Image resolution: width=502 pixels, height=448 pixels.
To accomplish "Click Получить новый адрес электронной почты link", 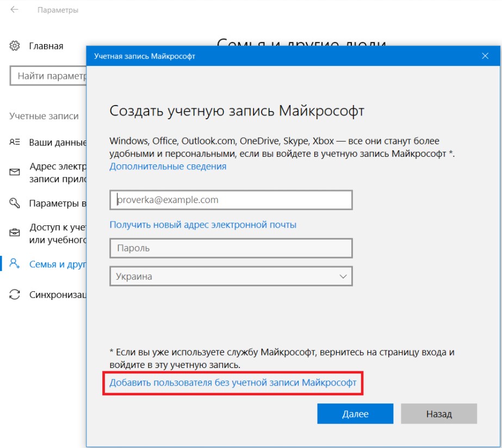I will 203,225.
